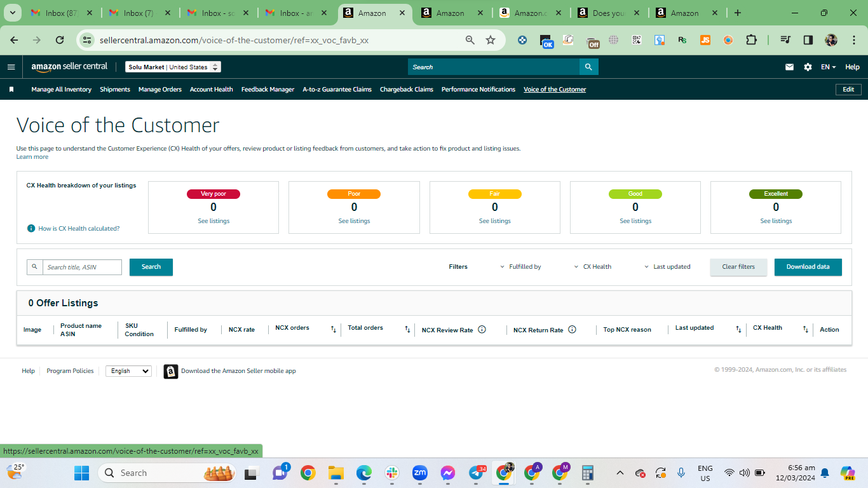
Task: Click the Amazon app icon in the footer
Action: click(x=171, y=371)
